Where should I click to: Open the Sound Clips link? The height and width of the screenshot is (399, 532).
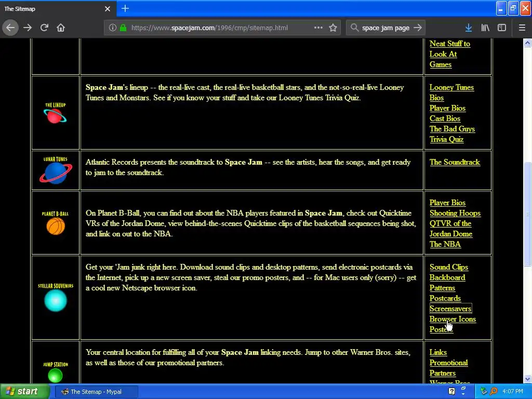coord(448,268)
